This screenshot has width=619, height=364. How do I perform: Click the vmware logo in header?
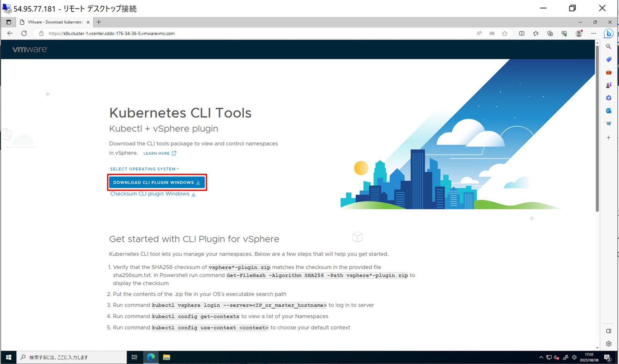30,50
